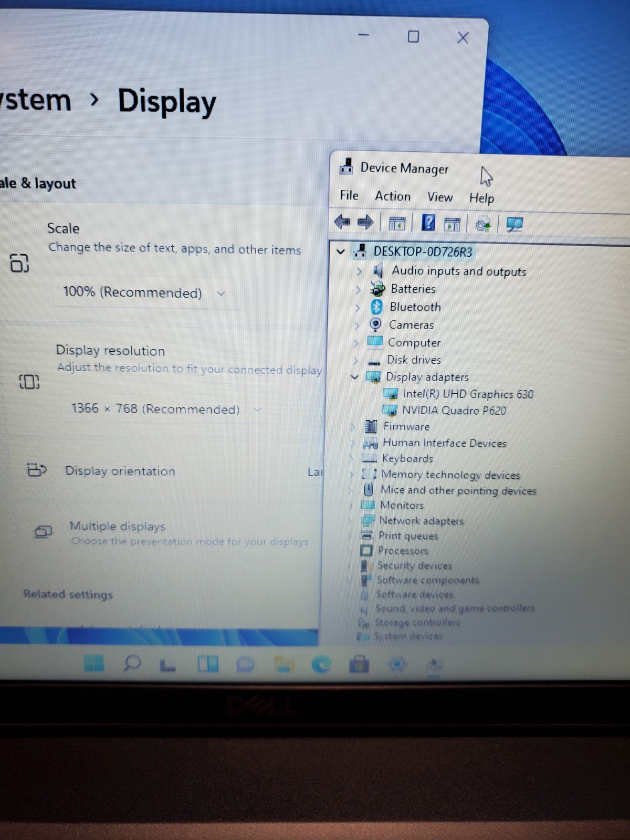630x840 pixels.
Task: Click the Settings gear icon on taskbar
Action: [x=397, y=665]
